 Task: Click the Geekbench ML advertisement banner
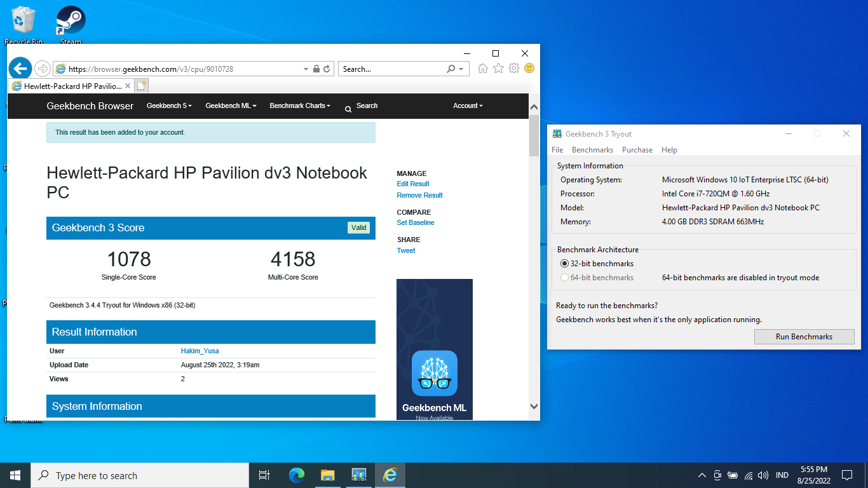coord(435,349)
